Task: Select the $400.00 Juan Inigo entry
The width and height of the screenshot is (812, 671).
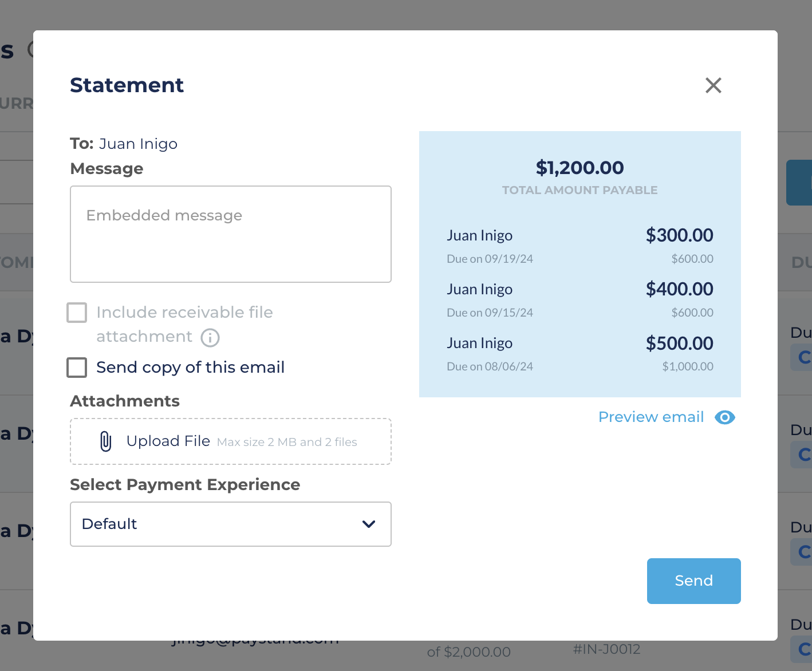Action: click(x=580, y=300)
